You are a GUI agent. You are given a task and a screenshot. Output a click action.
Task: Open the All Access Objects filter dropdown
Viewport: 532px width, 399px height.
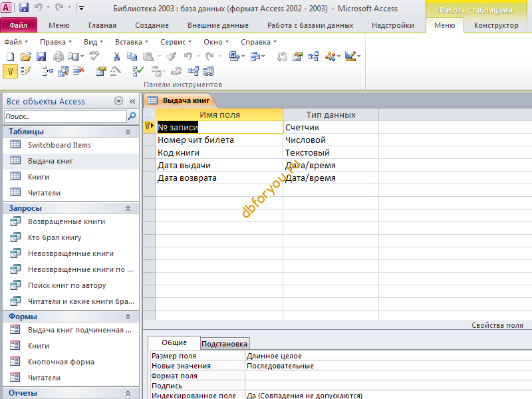point(118,101)
